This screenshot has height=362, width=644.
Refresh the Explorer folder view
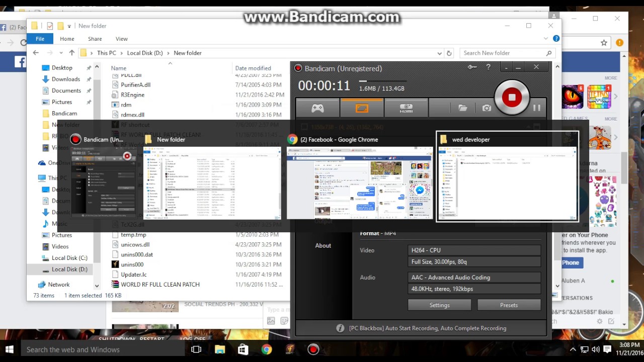pyautogui.click(x=449, y=53)
